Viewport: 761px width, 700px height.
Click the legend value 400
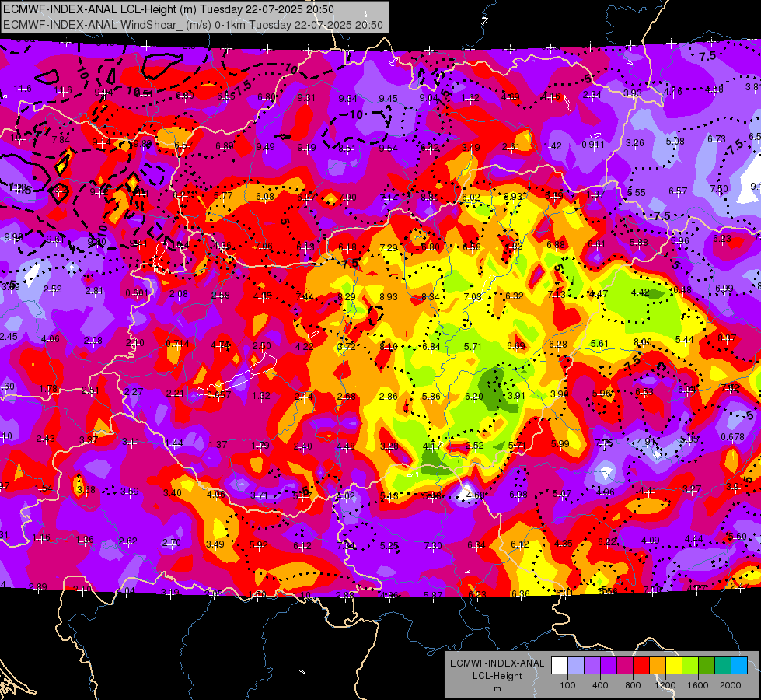(x=600, y=685)
